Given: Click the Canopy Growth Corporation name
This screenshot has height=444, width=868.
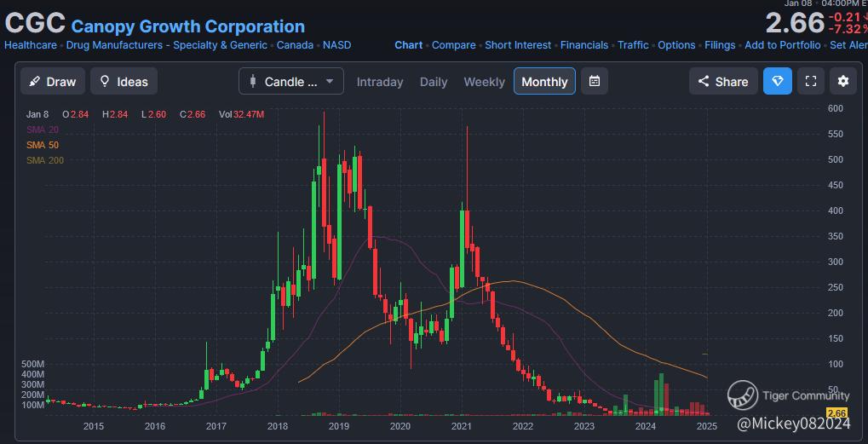Looking at the screenshot, I should [x=188, y=26].
